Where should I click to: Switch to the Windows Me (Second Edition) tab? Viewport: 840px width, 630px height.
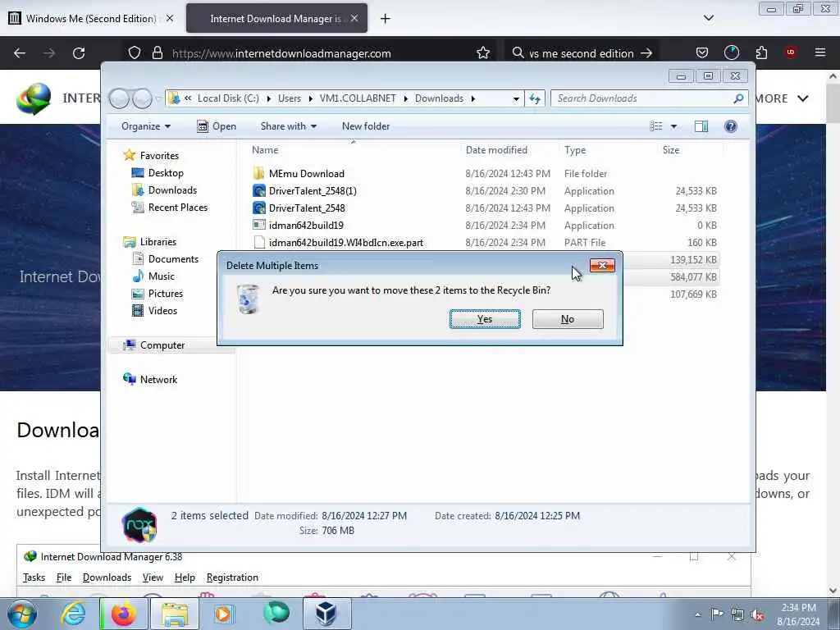(91, 18)
